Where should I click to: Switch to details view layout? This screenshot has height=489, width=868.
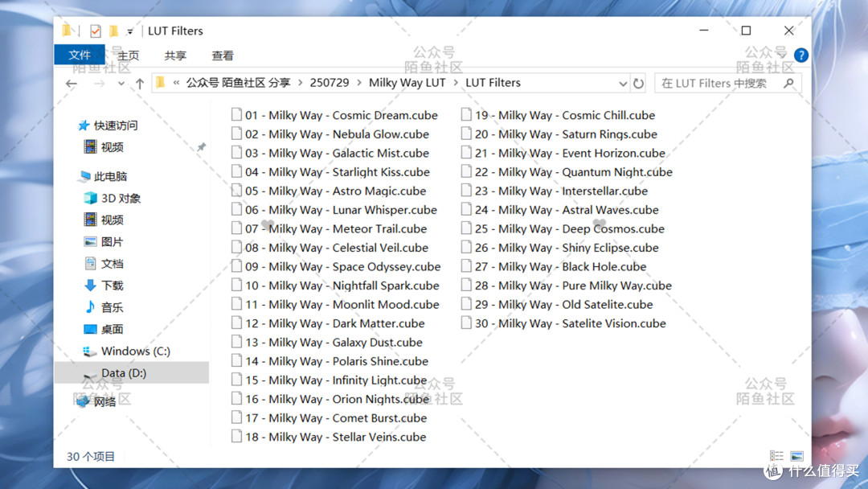776,456
